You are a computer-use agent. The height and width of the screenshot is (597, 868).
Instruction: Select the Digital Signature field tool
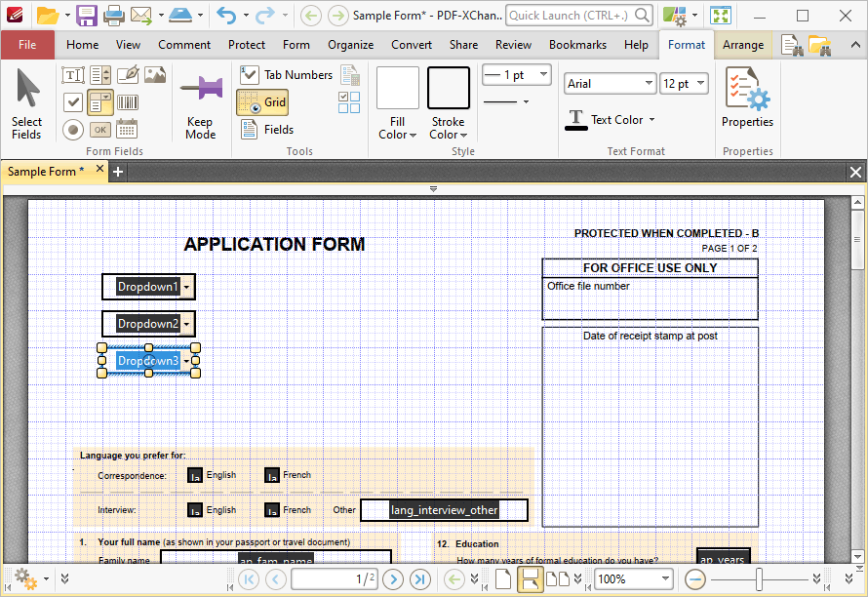pyautogui.click(x=130, y=74)
